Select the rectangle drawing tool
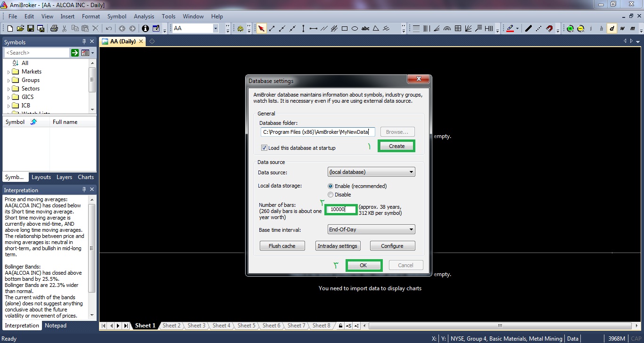Image resolution: width=644 pixels, height=343 pixels. (345, 29)
